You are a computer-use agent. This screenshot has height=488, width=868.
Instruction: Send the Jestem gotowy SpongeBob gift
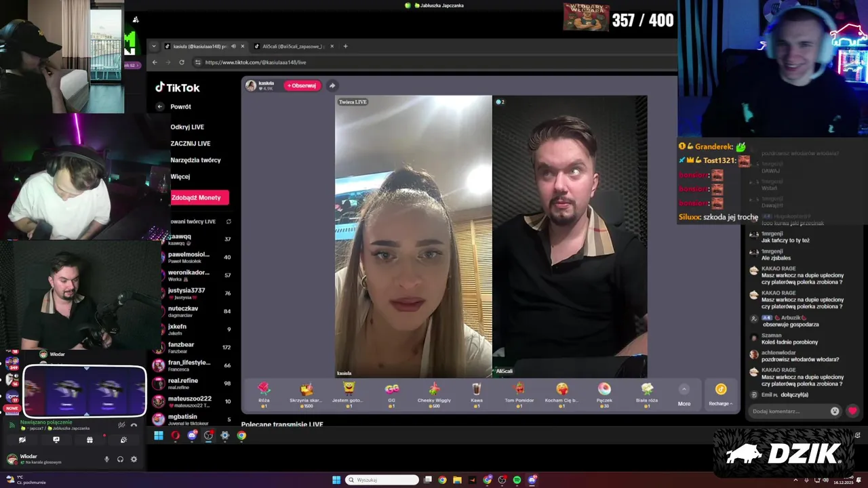coord(349,393)
